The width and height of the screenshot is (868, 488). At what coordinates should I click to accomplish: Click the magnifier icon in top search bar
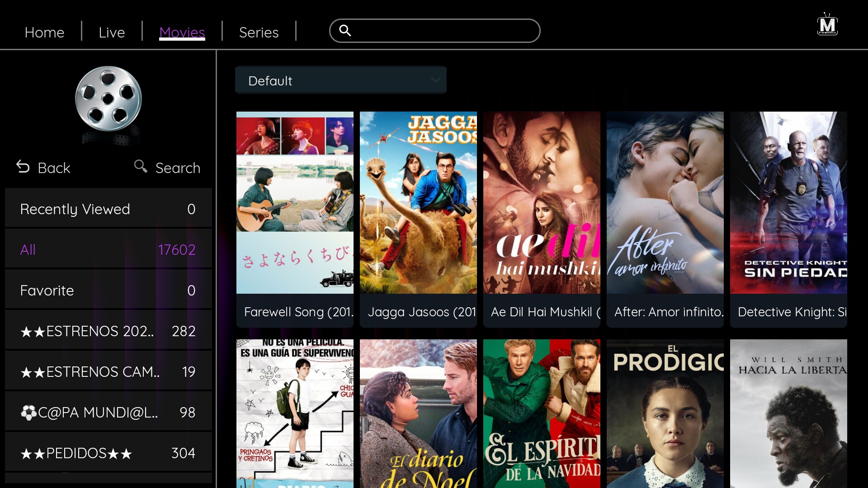(345, 30)
